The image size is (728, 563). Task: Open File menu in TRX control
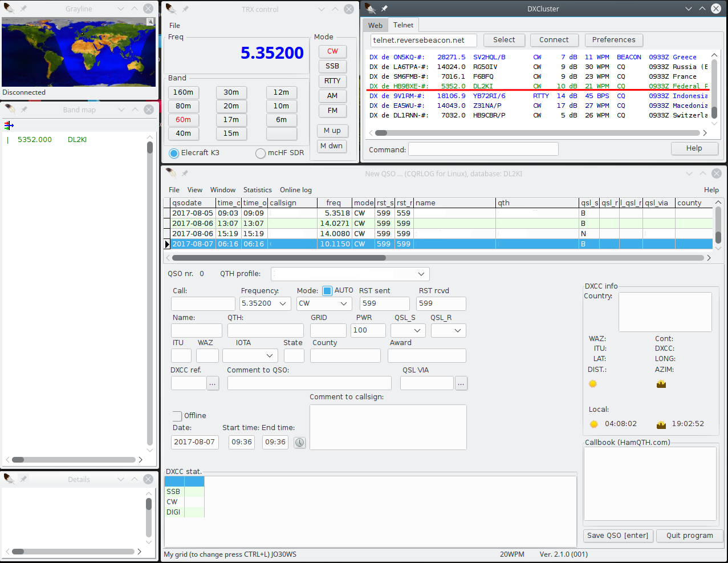click(x=174, y=26)
